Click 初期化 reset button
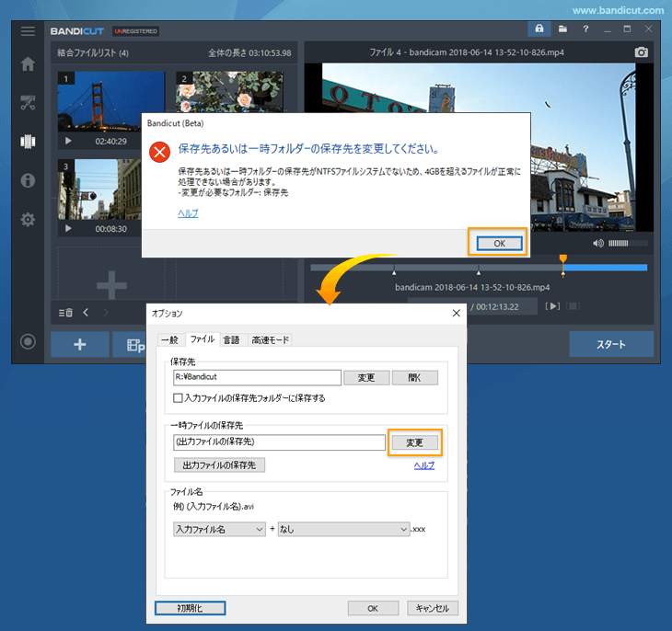 pyautogui.click(x=190, y=608)
